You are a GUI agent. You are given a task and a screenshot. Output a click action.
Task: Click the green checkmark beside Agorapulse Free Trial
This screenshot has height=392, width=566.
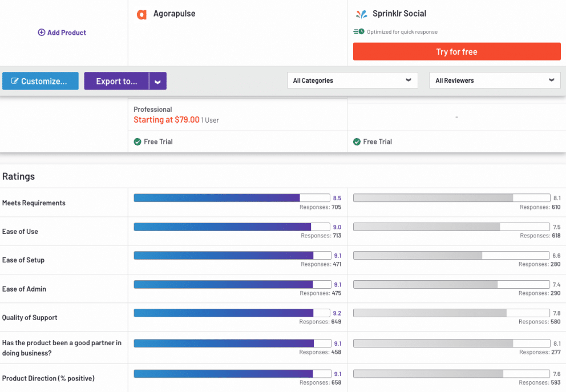click(138, 142)
